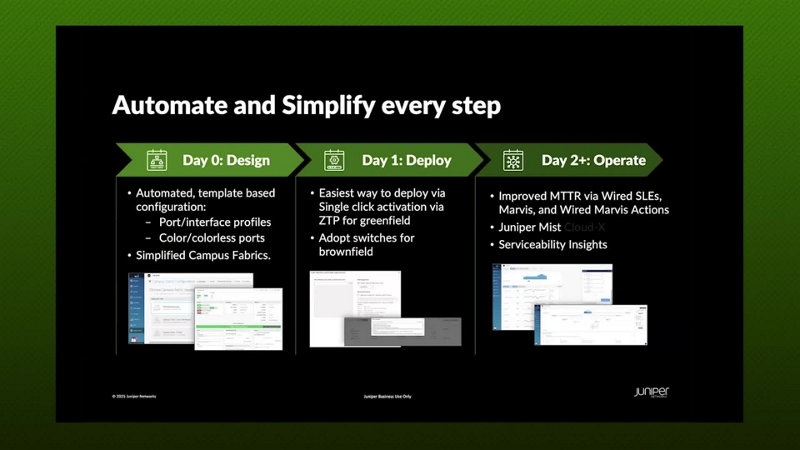Select the Day 0: Design chevron header

[x=222, y=160]
